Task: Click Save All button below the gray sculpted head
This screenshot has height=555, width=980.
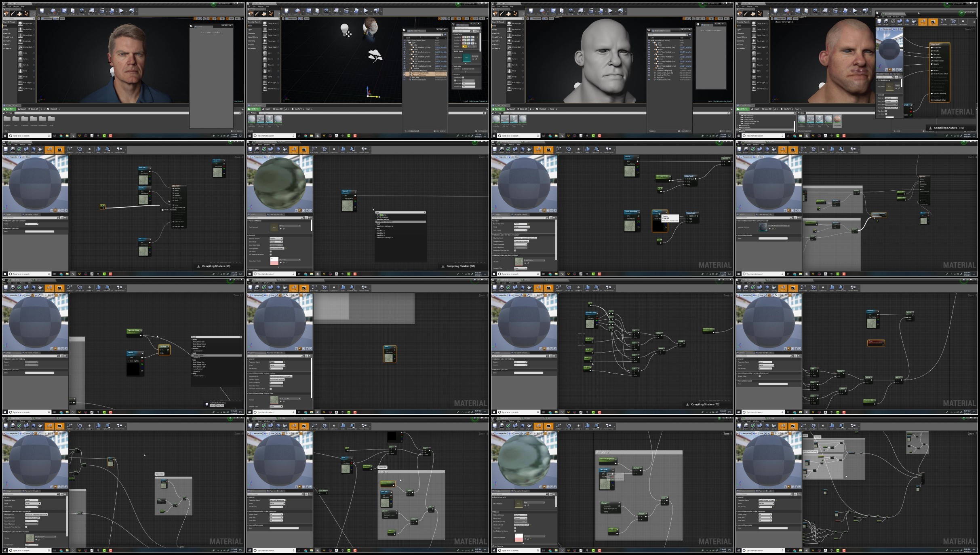Action: pyautogui.click(x=522, y=109)
